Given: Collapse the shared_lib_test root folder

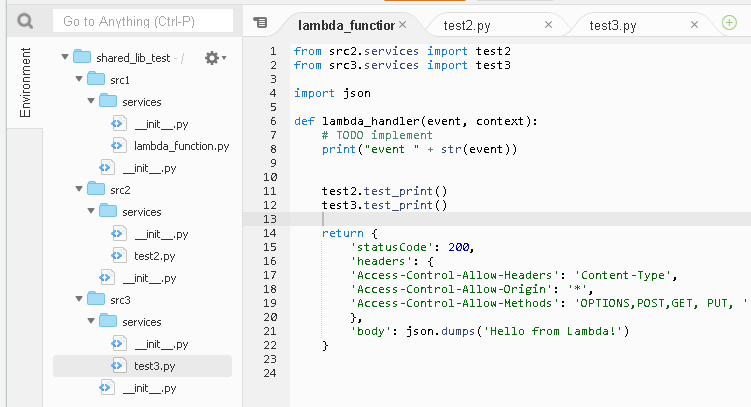Looking at the screenshot, I should 65,57.
